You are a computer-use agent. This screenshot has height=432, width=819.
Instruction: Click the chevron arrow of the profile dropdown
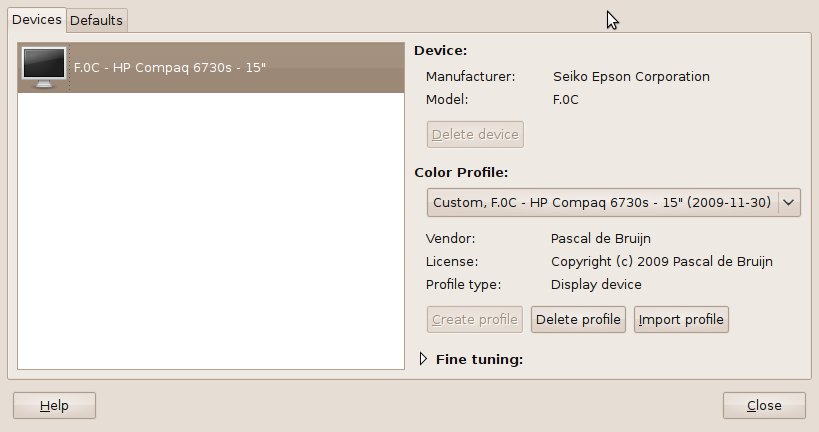[x=789, y=203]
